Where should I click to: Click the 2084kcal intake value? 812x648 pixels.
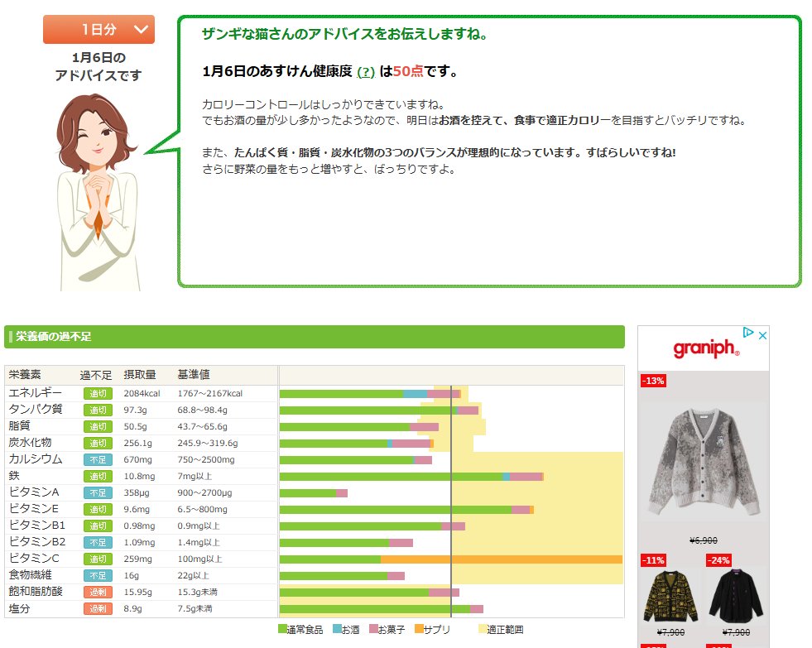(x=142, y=393)
